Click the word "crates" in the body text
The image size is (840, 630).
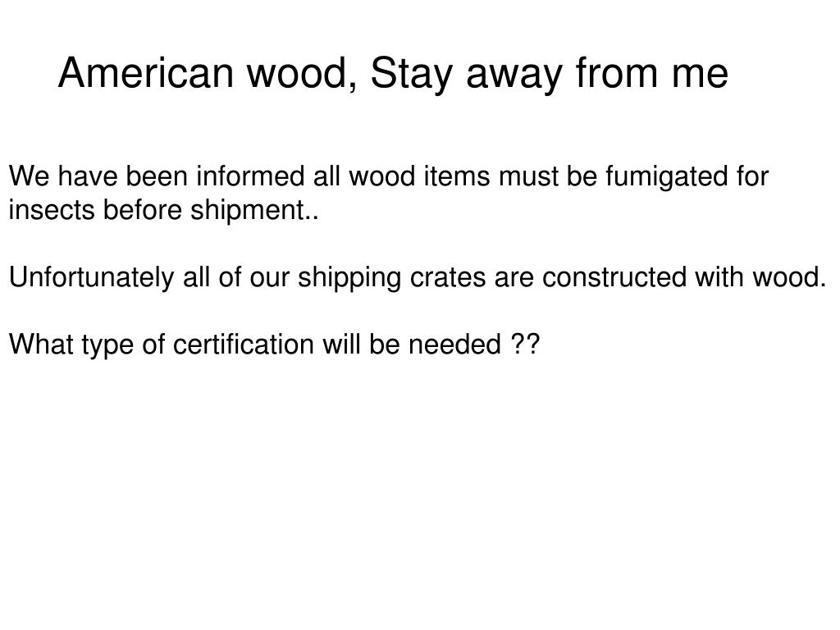tap(448, 277)
